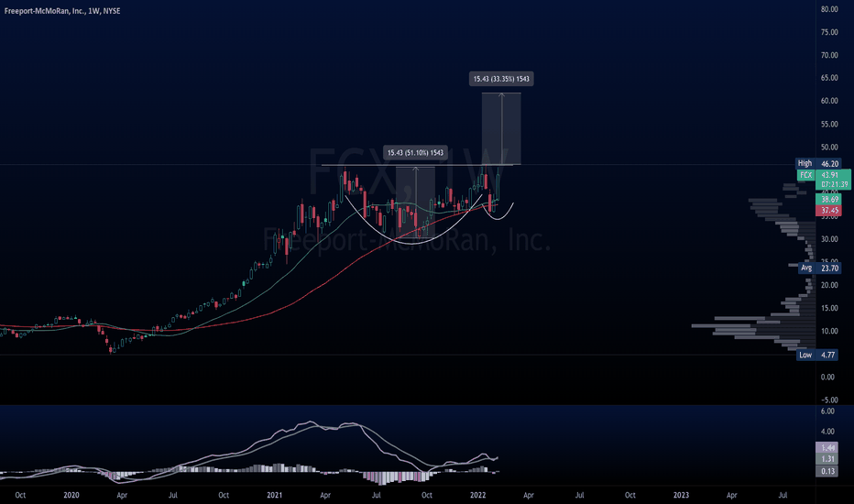Viewport: 854px width, 504px height.
Task: Click the 50.00 price axis level
Action: (829, 148)
